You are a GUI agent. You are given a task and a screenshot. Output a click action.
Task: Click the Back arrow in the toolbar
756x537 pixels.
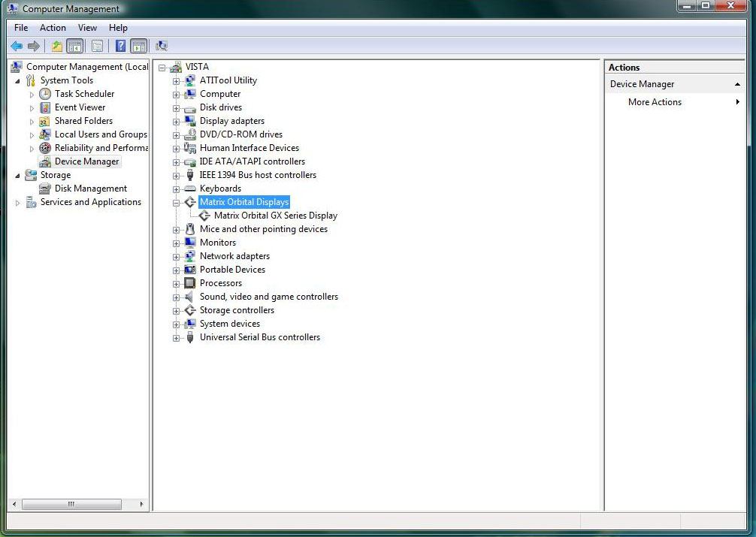17,47
